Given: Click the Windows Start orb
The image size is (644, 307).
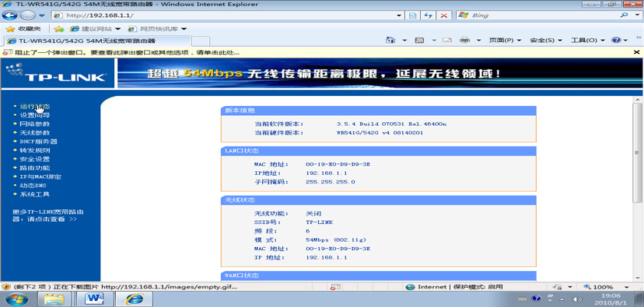Looking at the screenshot, I should click(x=15, y=298).
